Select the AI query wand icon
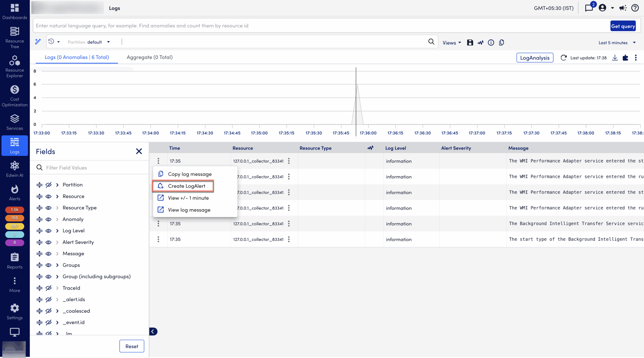 click(x=38, y=42)
